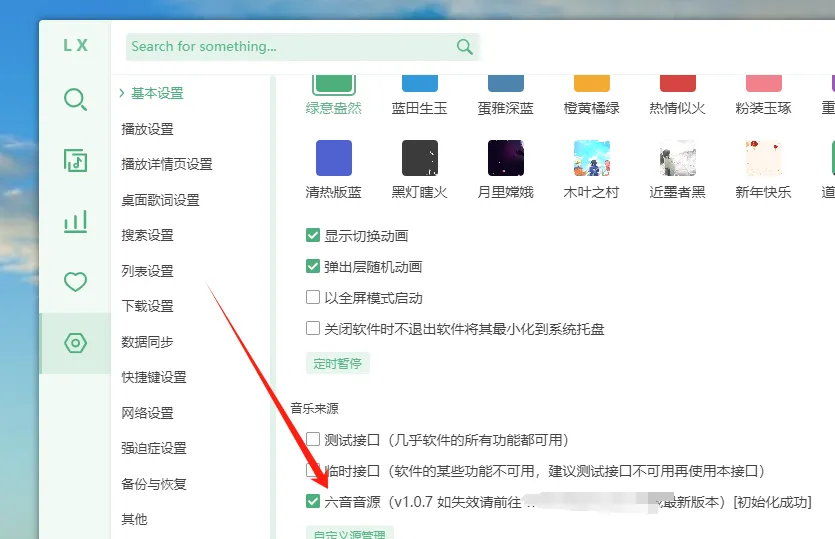Go to 搜索设置 section
Viewport: 835px width, 539px height.
pos(148,235)
